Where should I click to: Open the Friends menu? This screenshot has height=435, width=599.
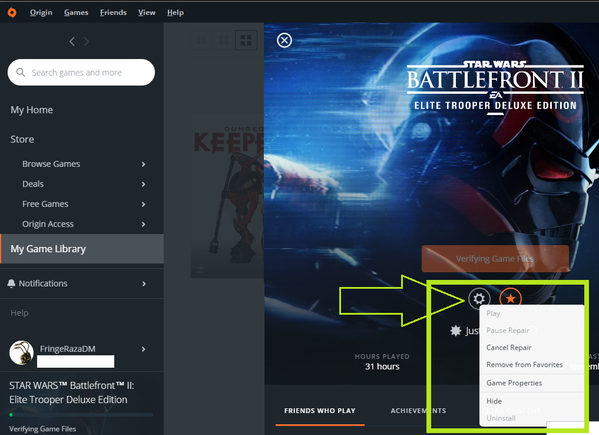coord(113,13)
